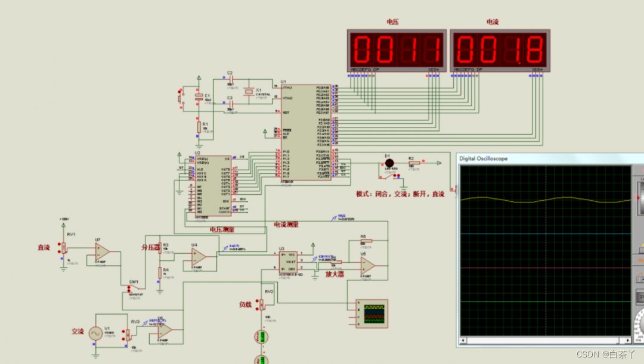Click the U7 op-amp next to RV1
The height and width of the screenshot is (364, 644).
click(103, 251)
